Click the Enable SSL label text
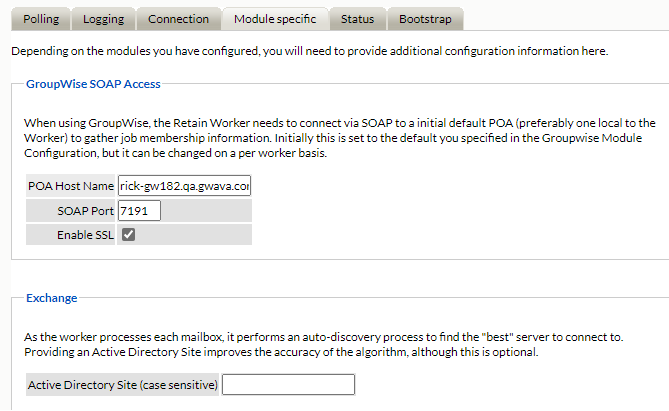 tap(86, 235)
